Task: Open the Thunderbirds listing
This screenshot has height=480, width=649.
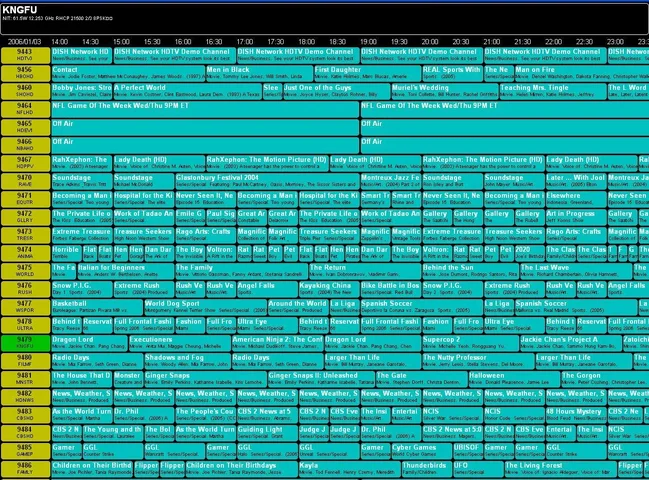Action: click(427, 469)
